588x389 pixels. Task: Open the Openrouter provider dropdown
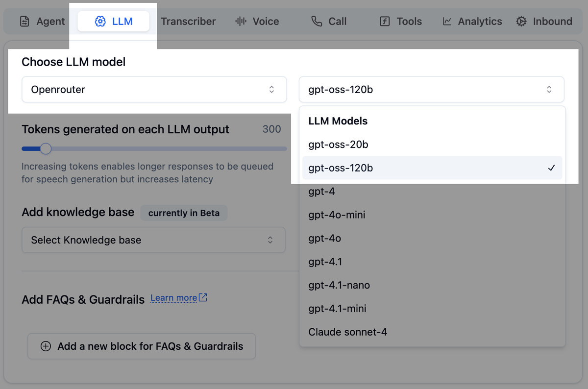coord(154,90)
